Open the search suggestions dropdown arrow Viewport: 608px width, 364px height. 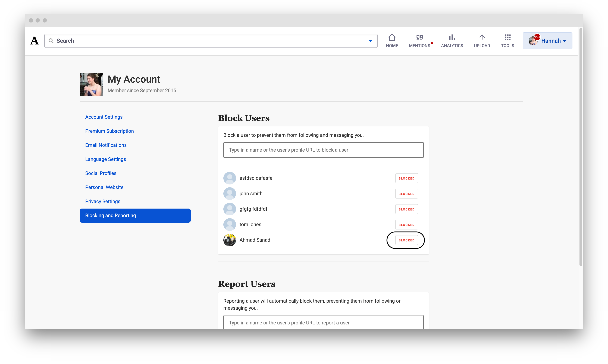tap(370, 40)
